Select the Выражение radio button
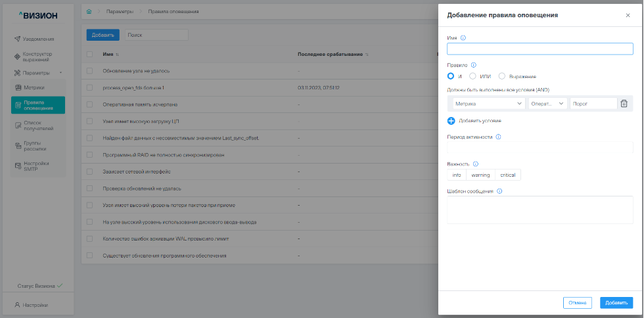 click(x=502, y=76)
